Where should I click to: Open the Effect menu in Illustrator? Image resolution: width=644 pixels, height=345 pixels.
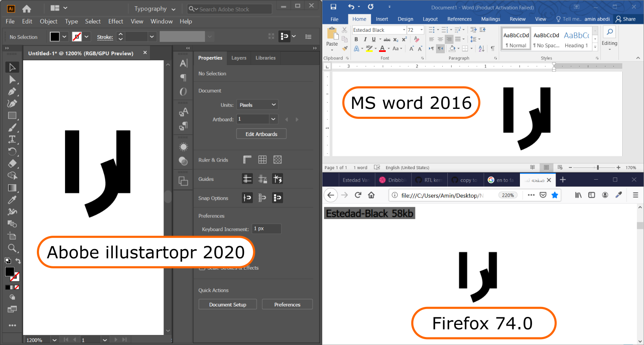pos(116,21)
